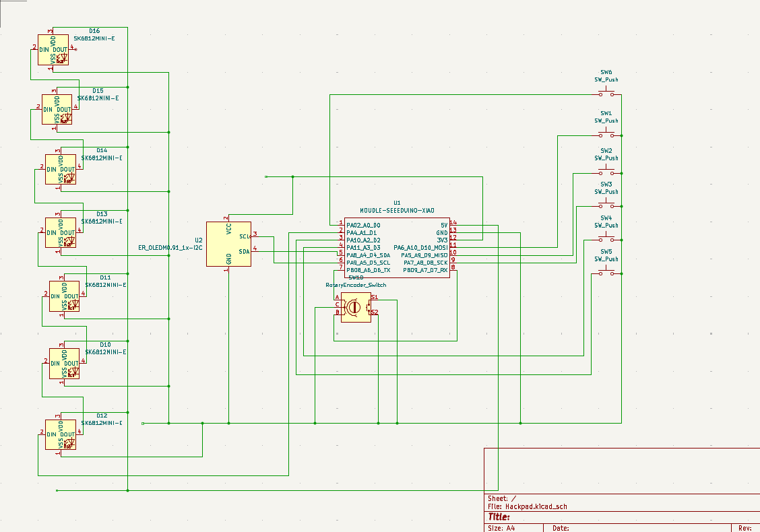
Task: Click the MOUDLE-SEEEDUINO-XIAO value label
Action: [x=397, y=210]
